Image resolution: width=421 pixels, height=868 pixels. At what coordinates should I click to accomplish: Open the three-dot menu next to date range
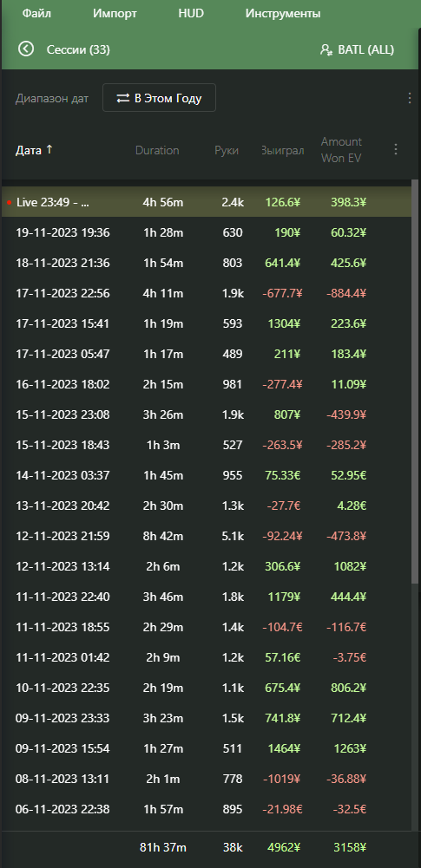(x=410, y=98)
